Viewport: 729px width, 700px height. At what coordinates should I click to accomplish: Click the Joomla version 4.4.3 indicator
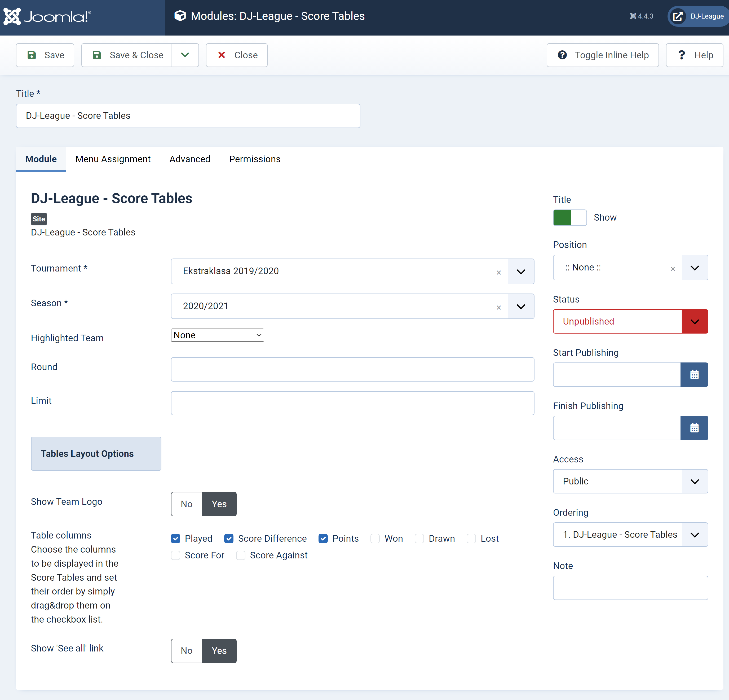(641, 16)
